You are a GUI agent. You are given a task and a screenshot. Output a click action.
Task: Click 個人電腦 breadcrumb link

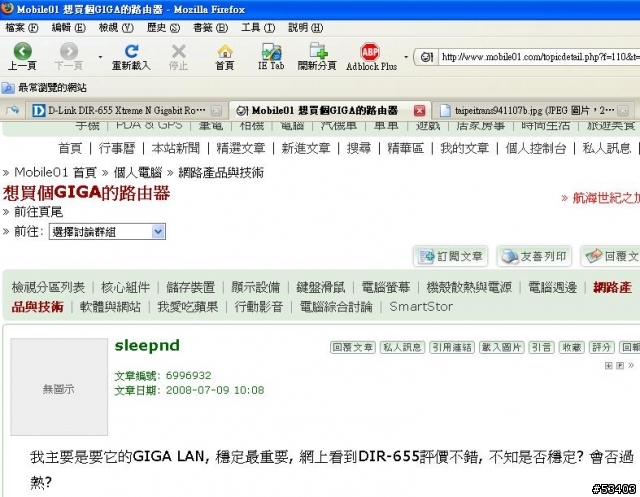[138, 173]
